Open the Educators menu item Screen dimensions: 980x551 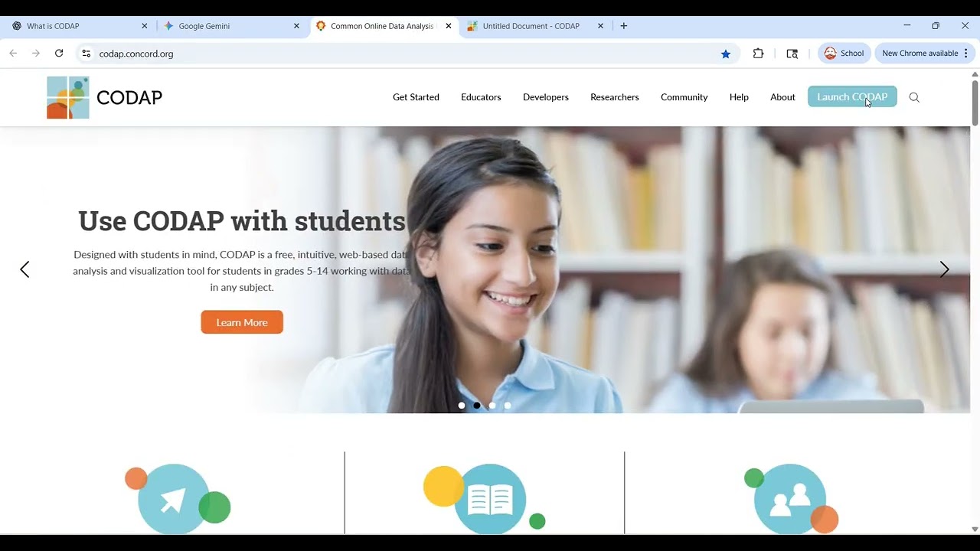(x=481, y=97)
